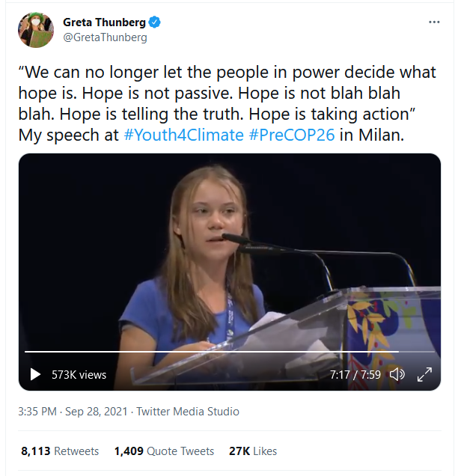View the 8,113 Retweets list
The height and width of the screenshot is (476, 458).
click(x=60, y=451)
